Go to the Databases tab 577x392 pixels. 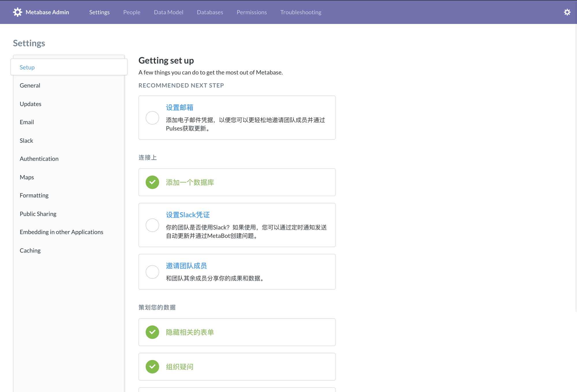pos(210,12)
